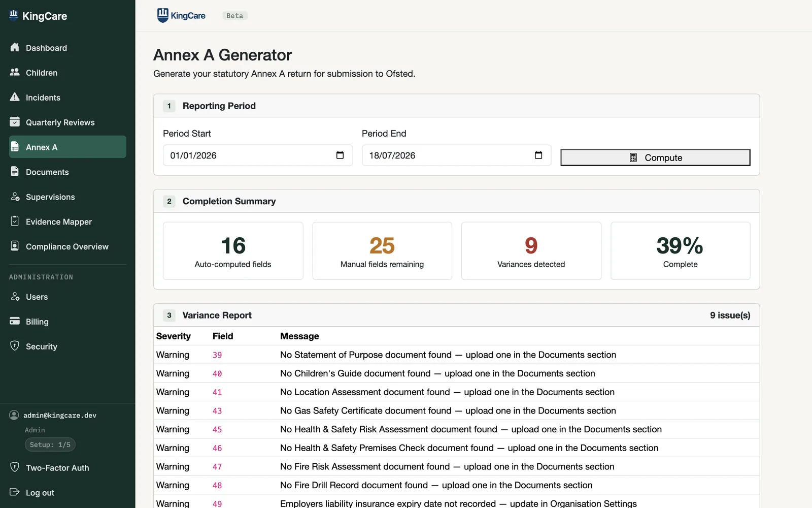Screen dimensions: 812x508
Task: Open the Users admin page
Action: 67,297
